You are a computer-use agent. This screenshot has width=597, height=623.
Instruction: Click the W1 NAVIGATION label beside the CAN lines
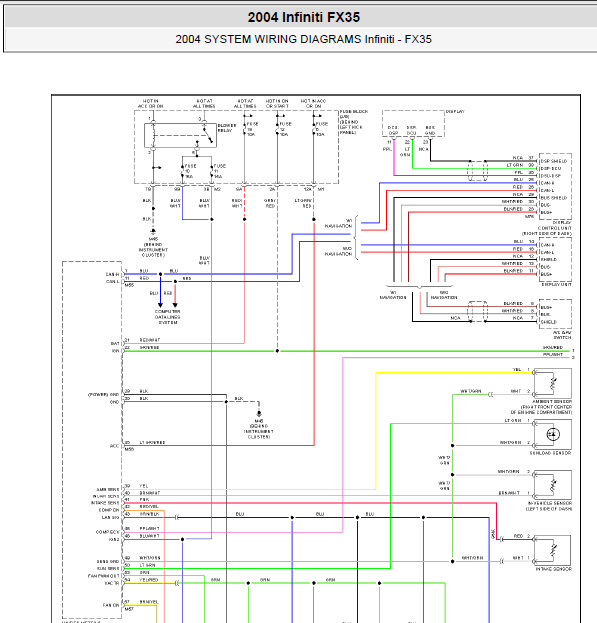coord(338,223)
